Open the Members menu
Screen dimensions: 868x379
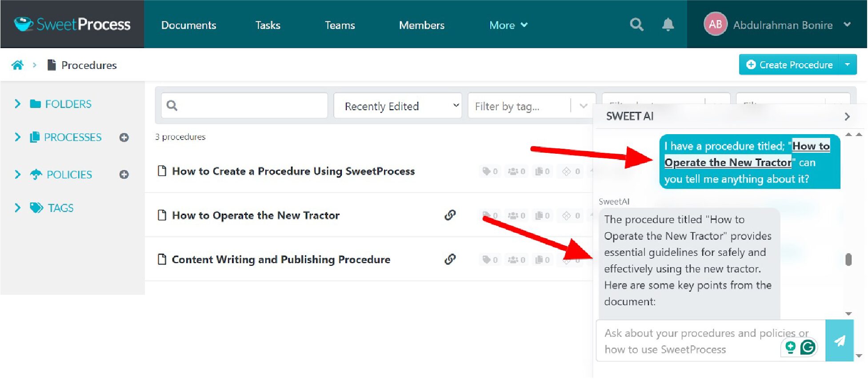(x=421, y=25)
